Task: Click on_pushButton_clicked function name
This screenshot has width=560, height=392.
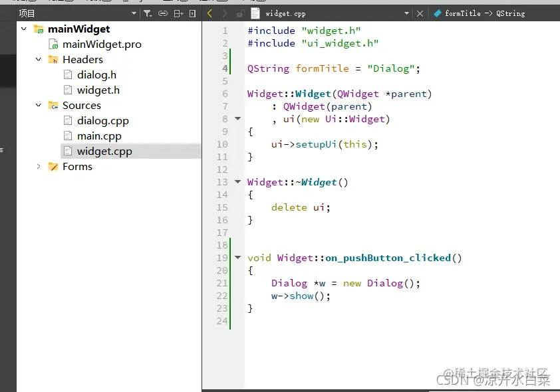Action: (388, 258)
